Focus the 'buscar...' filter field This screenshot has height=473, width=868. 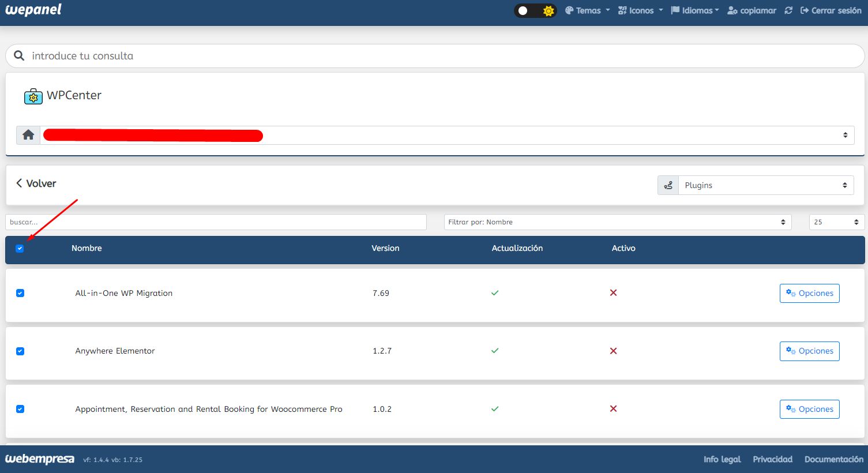(x=216, y=222)
